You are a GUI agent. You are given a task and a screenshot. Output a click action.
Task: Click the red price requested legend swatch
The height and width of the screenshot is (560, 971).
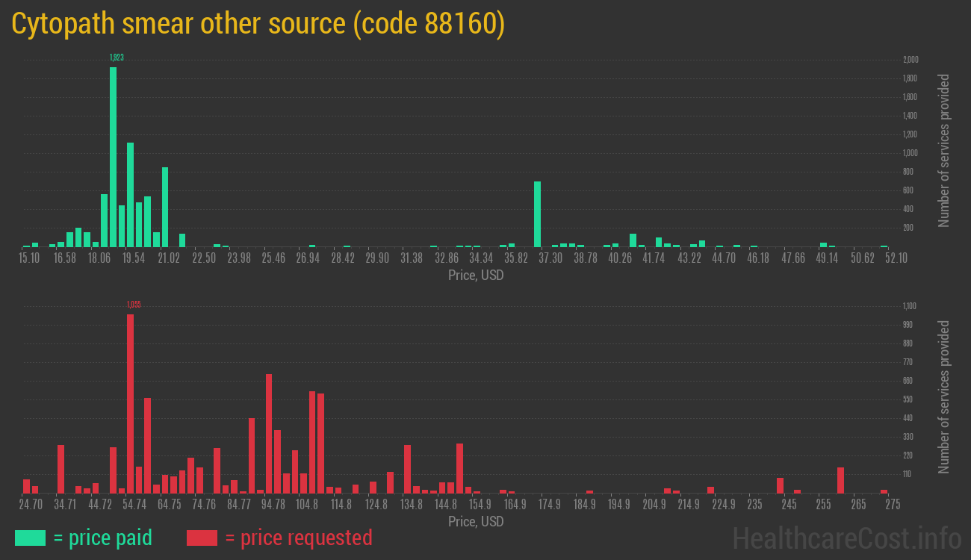click(202, 538)
